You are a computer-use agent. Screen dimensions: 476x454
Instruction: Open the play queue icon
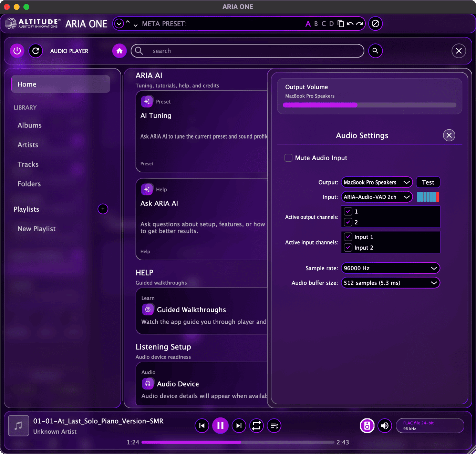tap(274, 426)
